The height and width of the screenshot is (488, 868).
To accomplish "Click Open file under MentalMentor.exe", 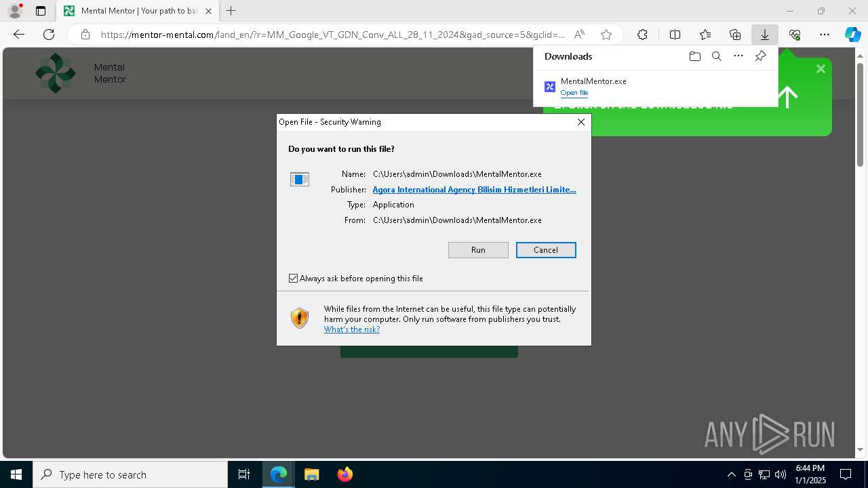I will (x=574, y=93).
